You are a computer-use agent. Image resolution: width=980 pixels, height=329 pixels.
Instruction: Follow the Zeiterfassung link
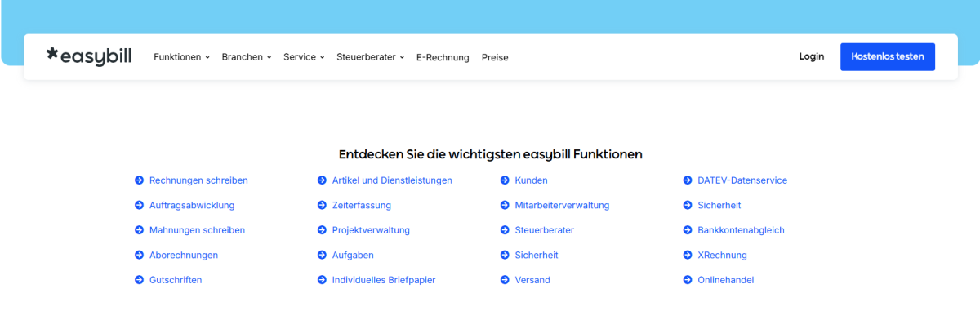pos(362,206)
